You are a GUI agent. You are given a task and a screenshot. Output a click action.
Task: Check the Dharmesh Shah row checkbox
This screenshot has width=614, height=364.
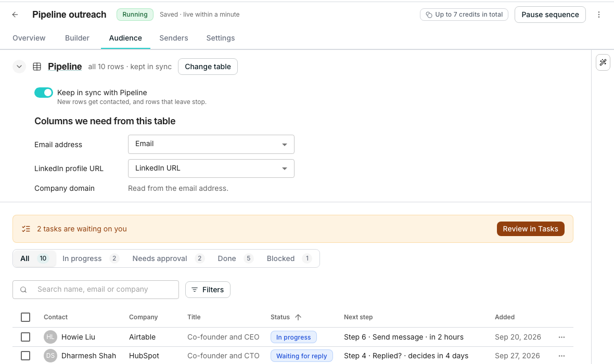coord(25,356)
